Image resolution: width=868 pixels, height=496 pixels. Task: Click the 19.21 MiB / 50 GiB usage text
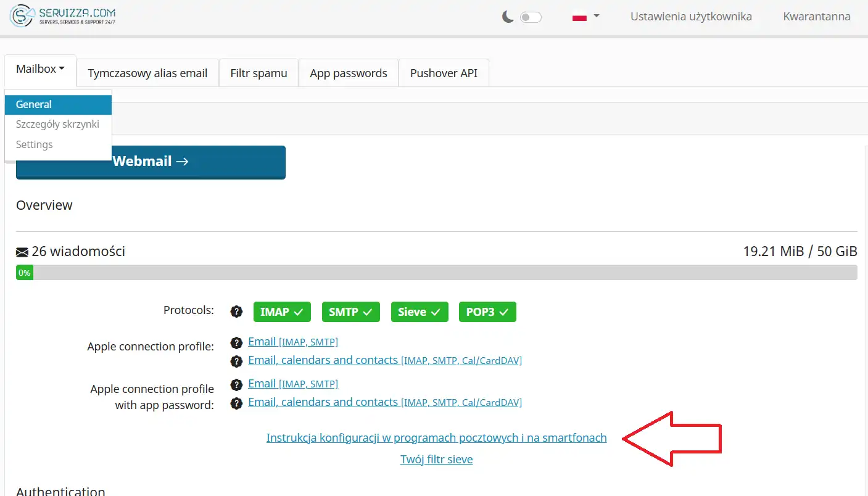pyautogui.click(x=800, y=252)
